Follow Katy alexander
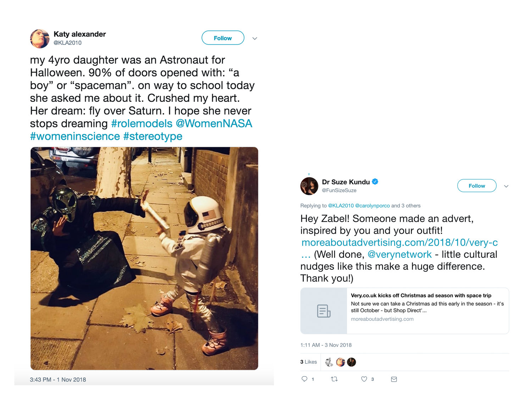Screen dimensions: 532x411 [223, 38]
